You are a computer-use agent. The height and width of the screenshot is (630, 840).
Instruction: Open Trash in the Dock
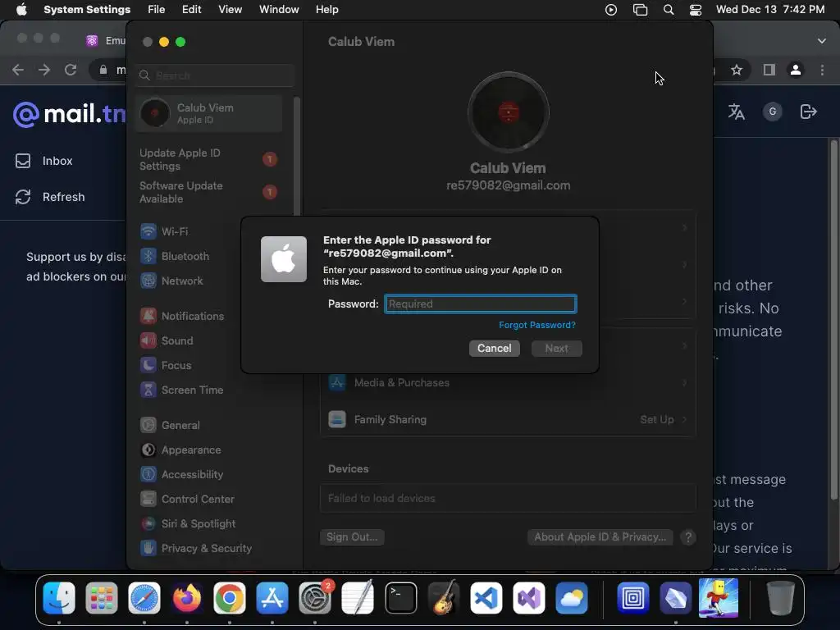[x=781, y=597]
